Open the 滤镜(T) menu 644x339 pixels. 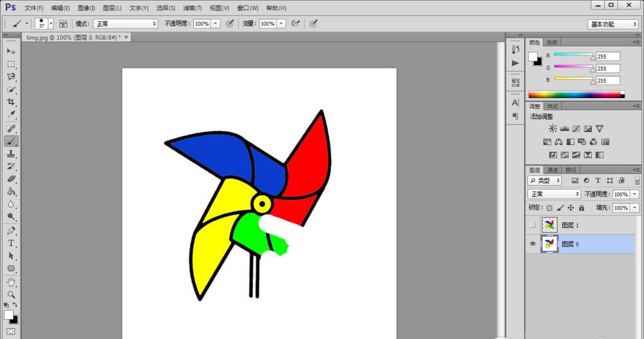(x=192, y=8)
